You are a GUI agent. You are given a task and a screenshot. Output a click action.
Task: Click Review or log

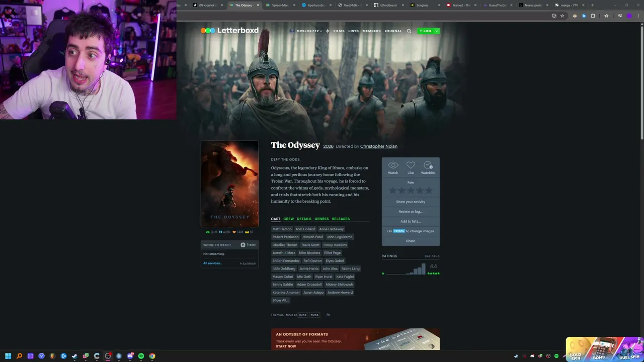411,212
